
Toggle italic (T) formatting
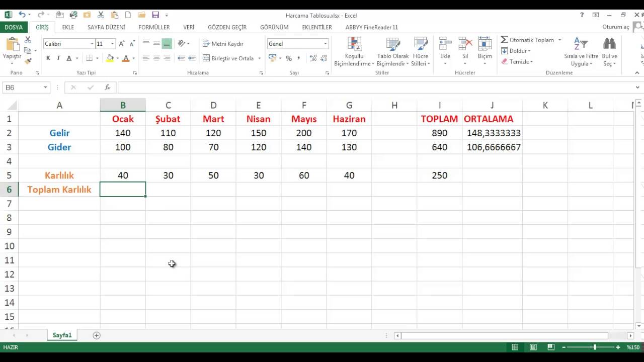58,58
